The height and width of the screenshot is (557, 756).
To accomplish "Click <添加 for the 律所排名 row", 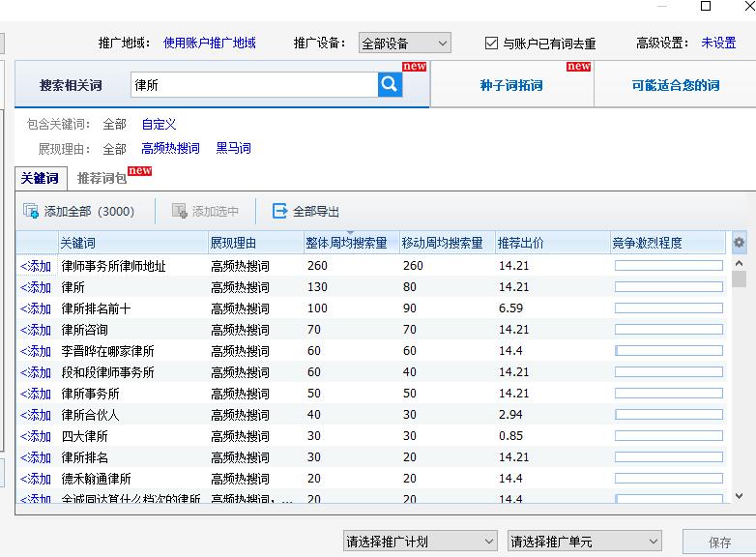I will coord(36,457).
